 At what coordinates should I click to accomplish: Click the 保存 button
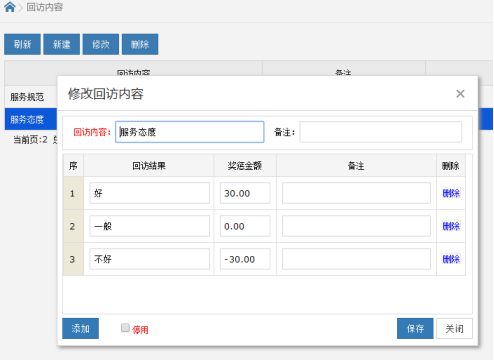click(x=415, y=329)
